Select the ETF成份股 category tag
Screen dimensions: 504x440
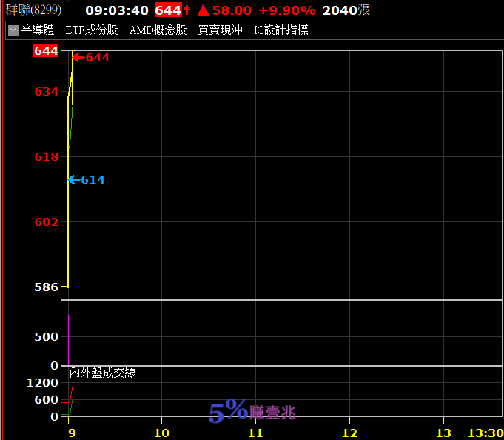tap(91, 30)
